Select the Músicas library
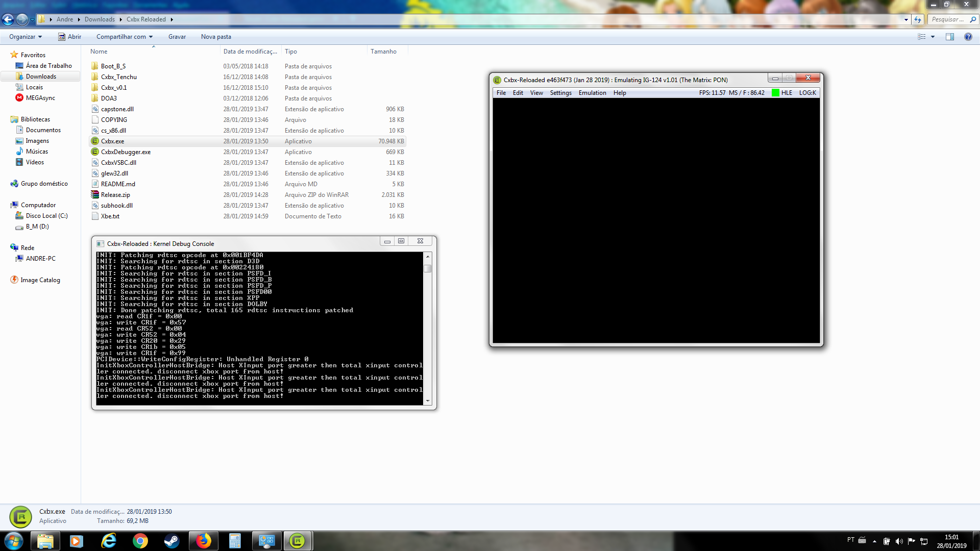This screenshot has width=980, height=551. click(32, 152)
